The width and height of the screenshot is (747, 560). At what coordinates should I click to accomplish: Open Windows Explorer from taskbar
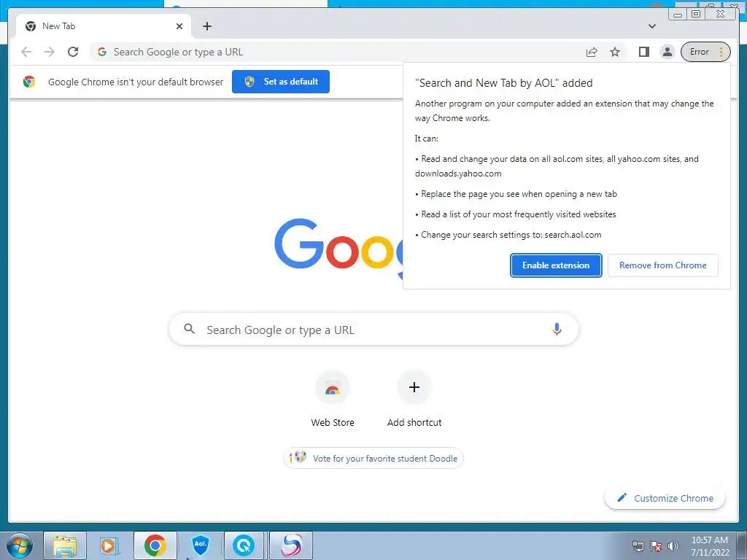(65, 545)
